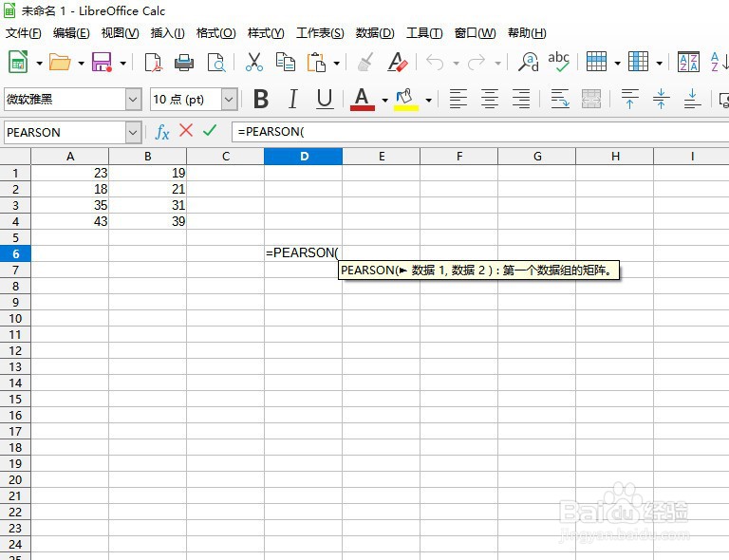Click the insert Column icon
The image size is (729, 560).
click(638, 62)
